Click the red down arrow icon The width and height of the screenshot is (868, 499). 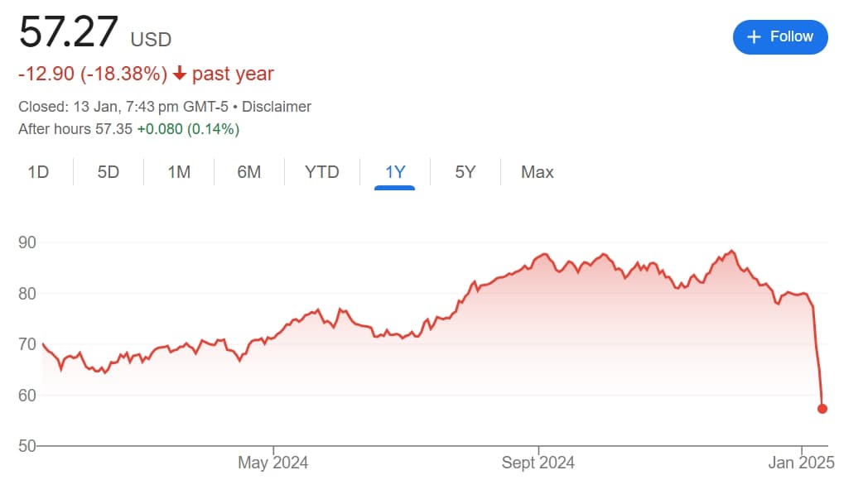[180, 74]
